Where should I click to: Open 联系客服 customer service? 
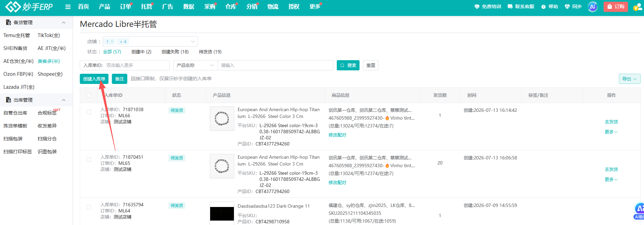pos(521,7)
